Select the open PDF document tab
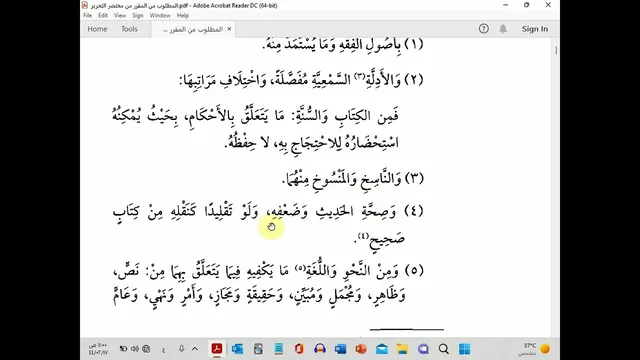640x360 pixels. point(193,29)
